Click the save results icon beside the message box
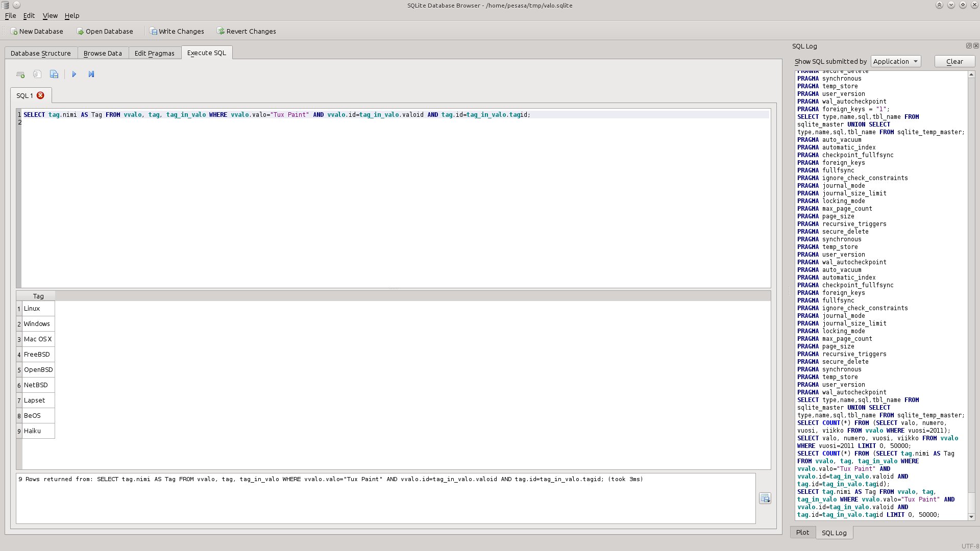Viewport: 980px width, 551px height. pyautogui.click(x=765, y=498)
